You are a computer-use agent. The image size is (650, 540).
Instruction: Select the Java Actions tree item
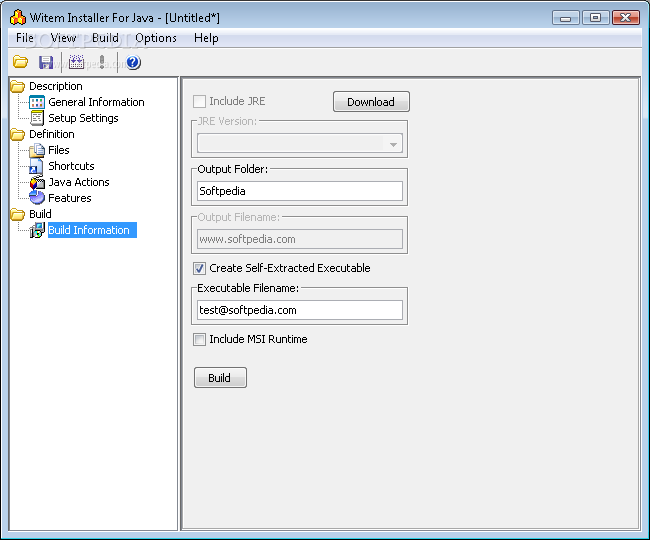coord(79,182)
